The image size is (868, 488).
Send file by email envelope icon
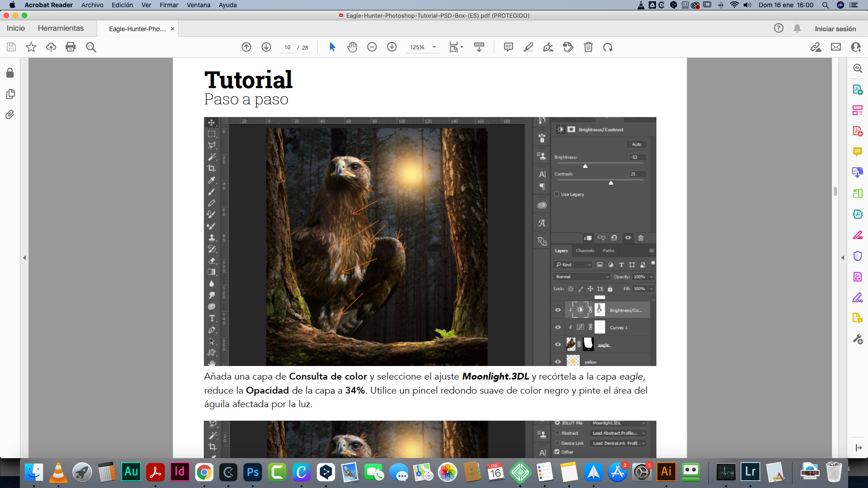836,47
